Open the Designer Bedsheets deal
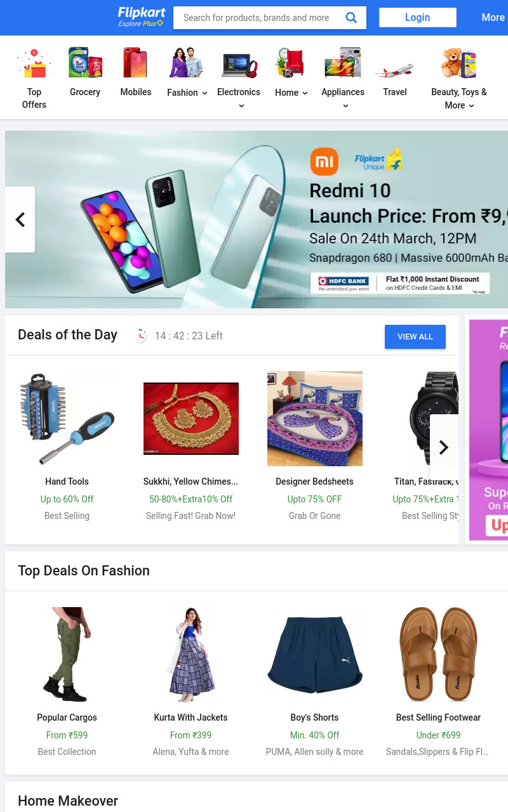This screenshot has width=508, height=812. click(315, 419)
